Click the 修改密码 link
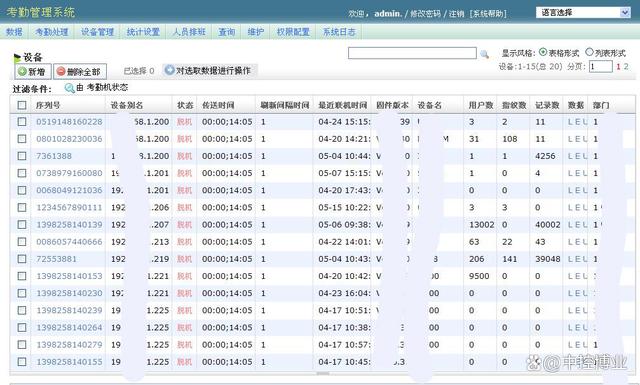 click(x=425, y=13)
